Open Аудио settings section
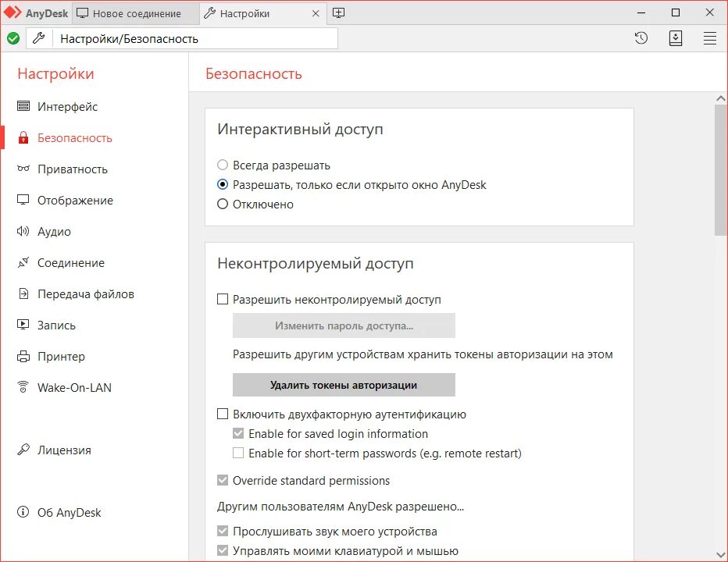This screenshot has height=562, width=728. [x=55, y=232]
